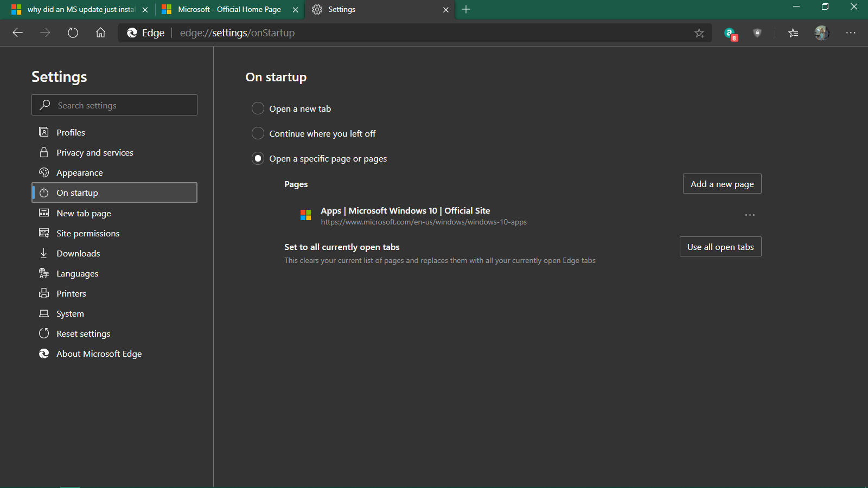Click the search magnifier in settings

pyautogui.click(x=45, y=105)
